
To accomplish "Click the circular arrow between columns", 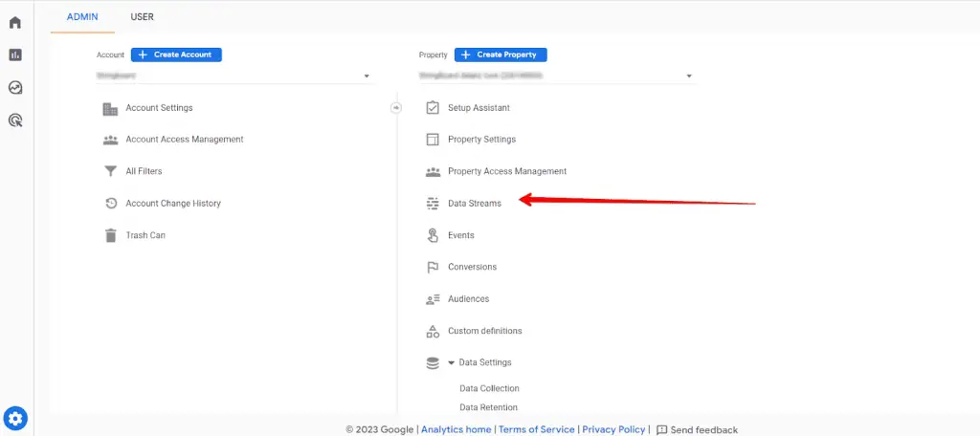I will (x=395, y=108).
